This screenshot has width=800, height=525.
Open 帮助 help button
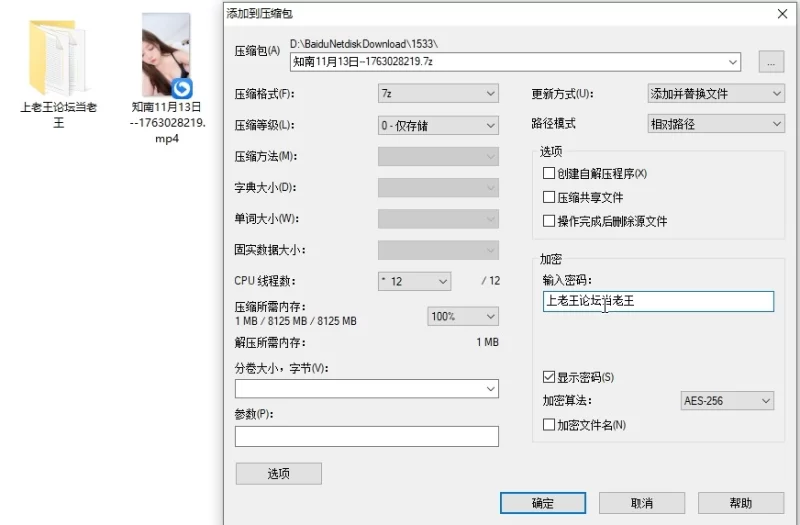pyautogui.click(x=741, y=503)
